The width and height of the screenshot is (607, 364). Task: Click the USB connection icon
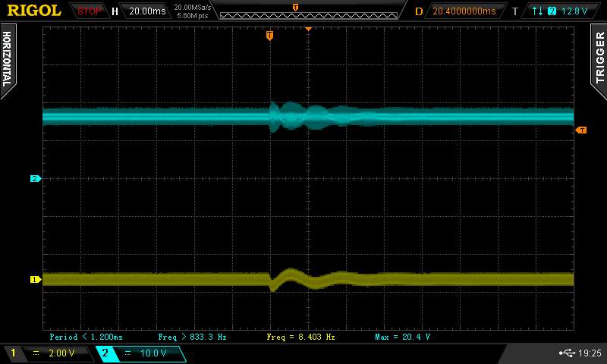click(567, 353)
